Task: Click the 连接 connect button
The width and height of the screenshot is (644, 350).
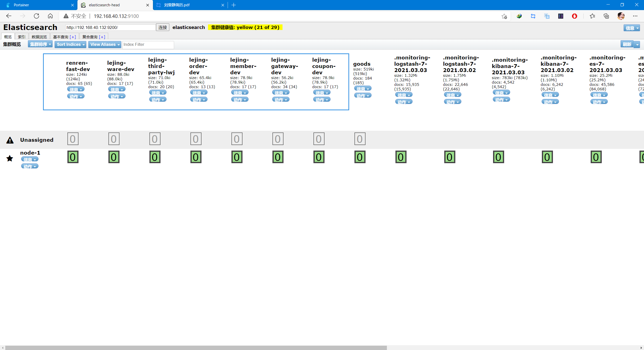Action: click(163, 27)
